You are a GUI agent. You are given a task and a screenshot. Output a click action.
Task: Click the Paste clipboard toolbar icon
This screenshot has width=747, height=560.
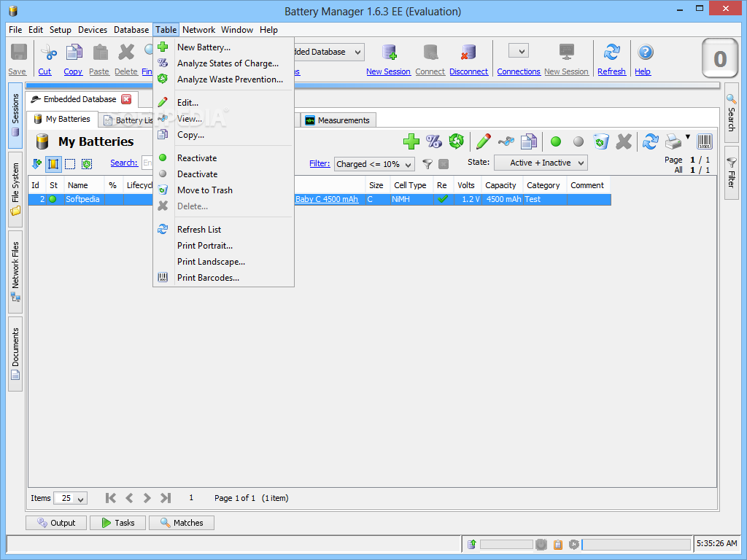coord(100,52)
